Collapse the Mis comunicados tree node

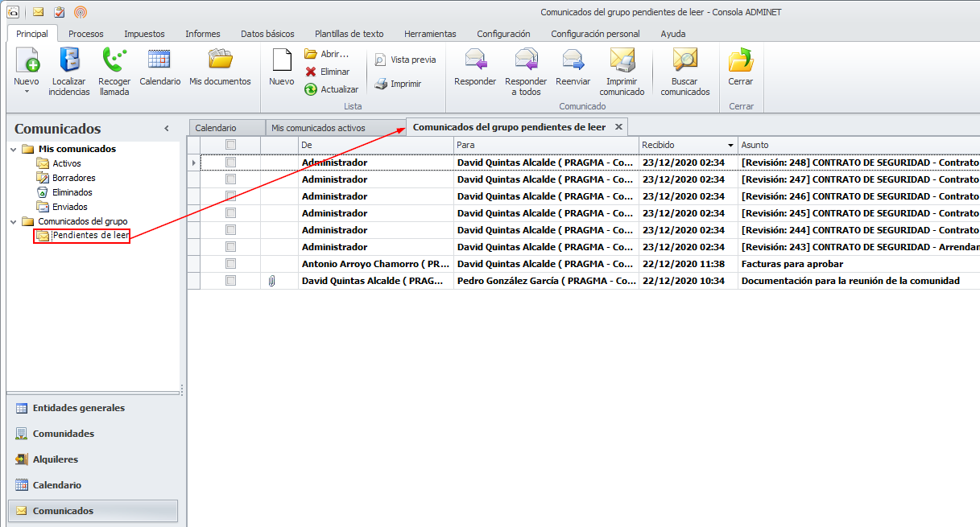[x=13, y=149]
